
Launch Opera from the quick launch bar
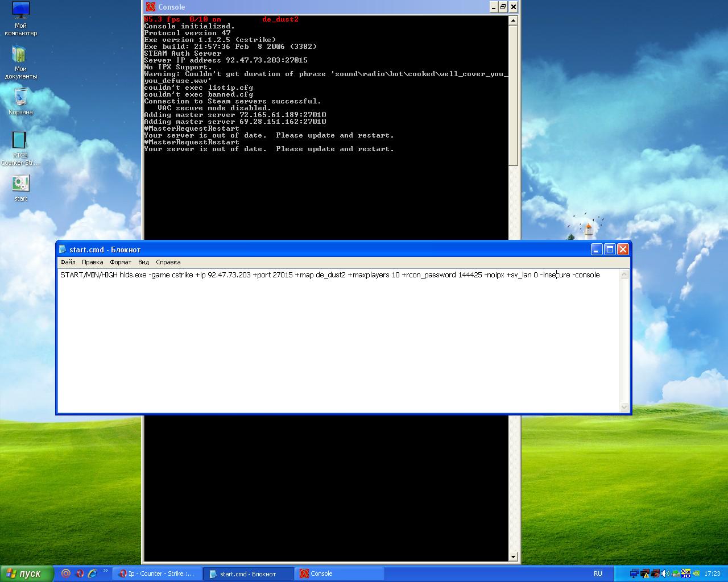point(80,573)
